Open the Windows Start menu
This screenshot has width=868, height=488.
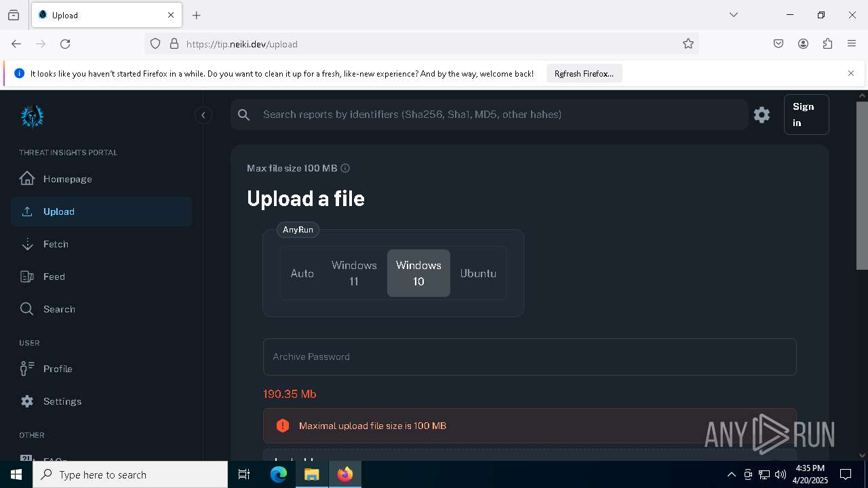click(16, 474)
